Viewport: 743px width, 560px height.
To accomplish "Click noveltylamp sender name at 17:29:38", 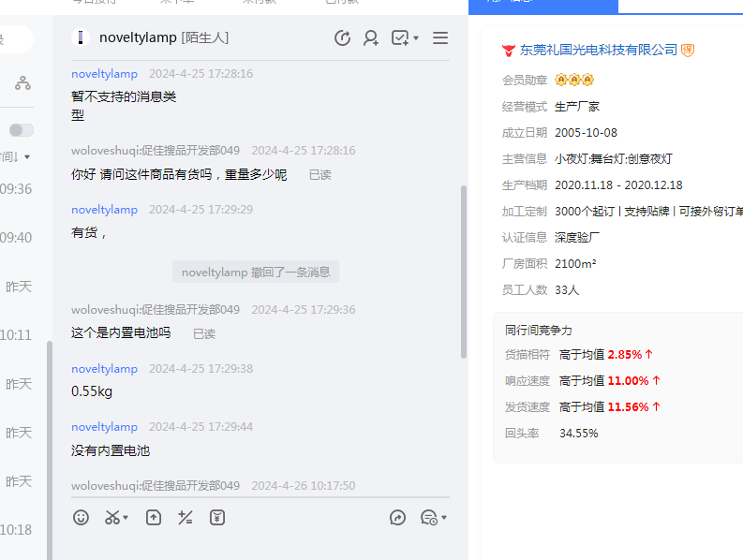I will click(x=104, y=369).
